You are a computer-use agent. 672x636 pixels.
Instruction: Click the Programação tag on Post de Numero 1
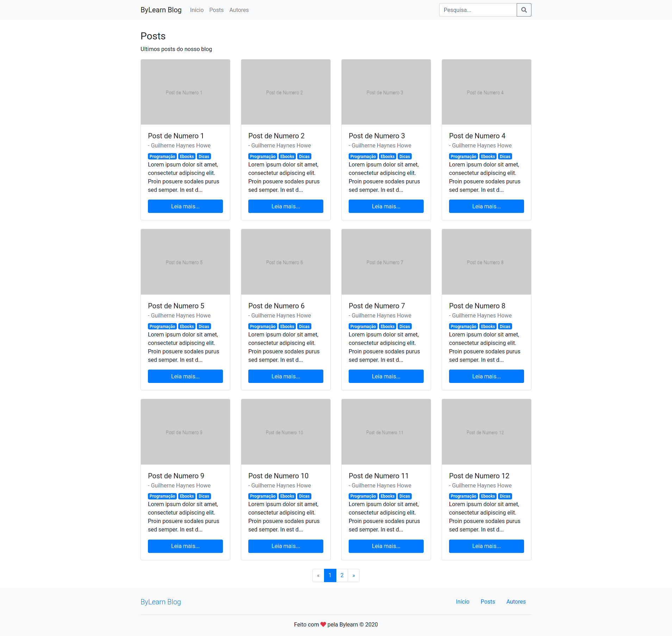(x=162, y=157)
